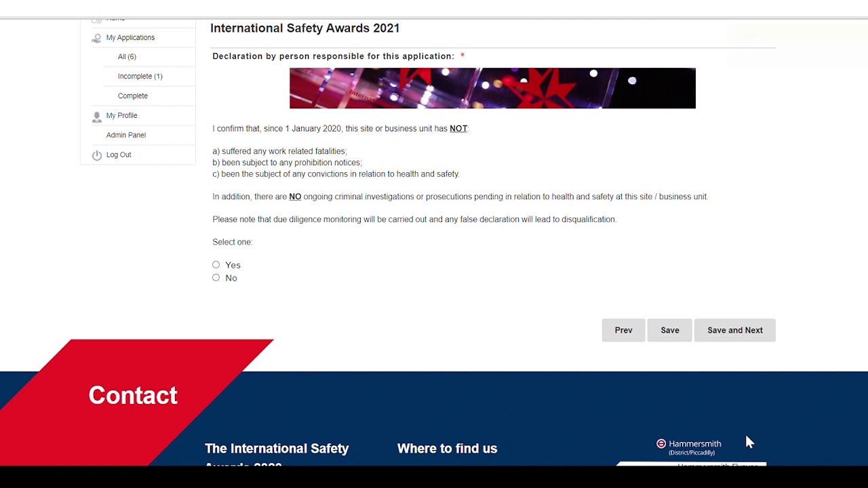Select the Yes radio button
This screenshot has width=868, height=488.
tap(216, 265)
